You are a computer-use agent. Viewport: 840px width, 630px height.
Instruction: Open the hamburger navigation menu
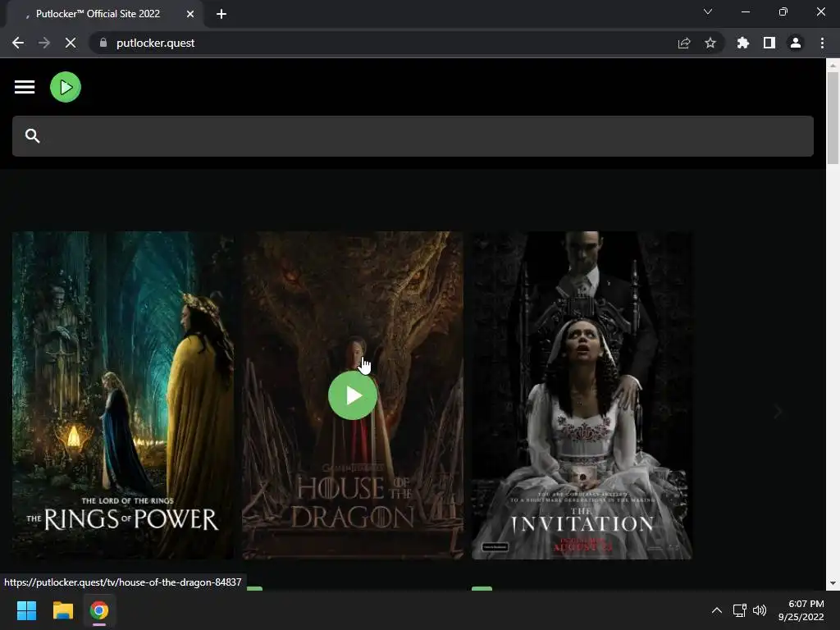point(25,87)
